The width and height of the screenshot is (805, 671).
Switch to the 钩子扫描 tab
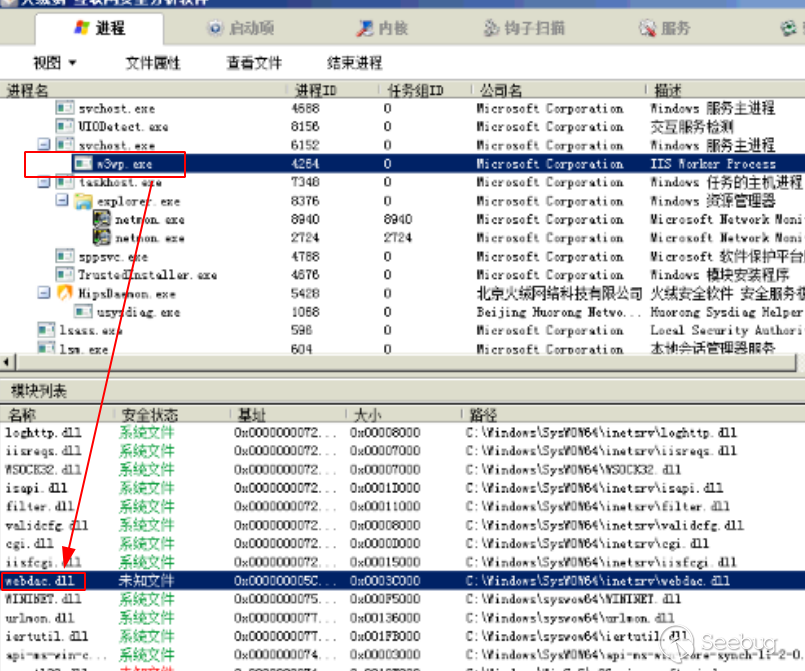point(524,28)
